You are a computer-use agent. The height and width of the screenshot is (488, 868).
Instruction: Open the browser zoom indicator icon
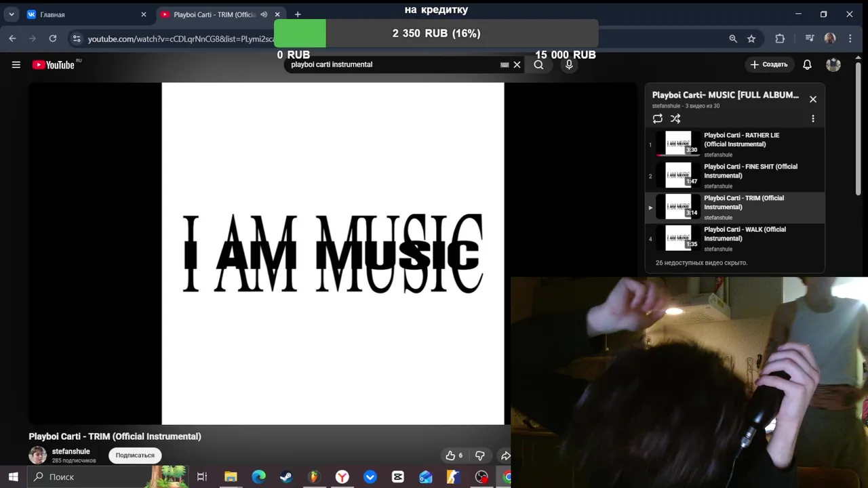[x=733, y=39]
